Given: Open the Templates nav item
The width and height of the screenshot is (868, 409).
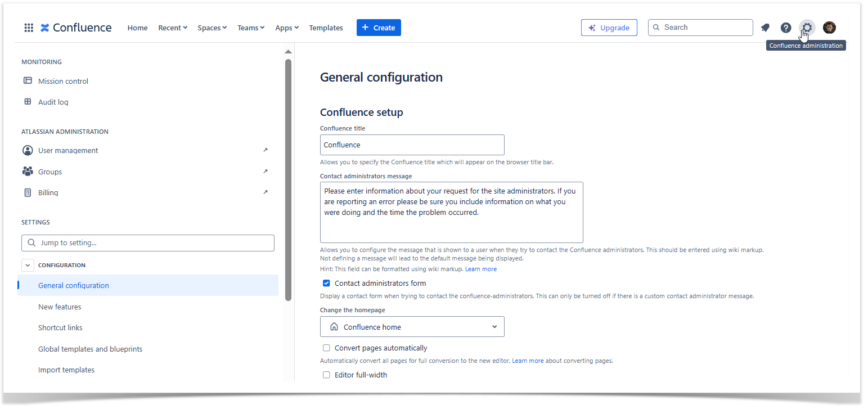Looking at the screenshot, I should point(326,28).
